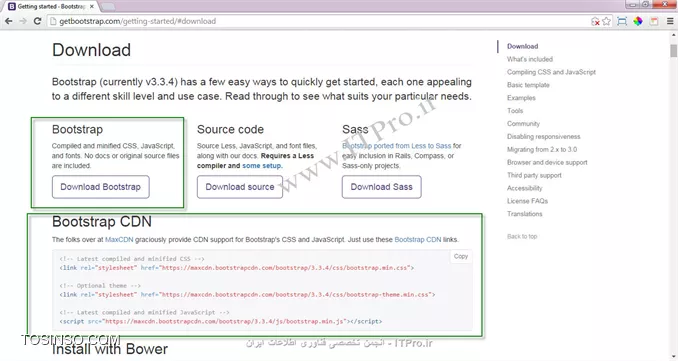Select the Getting started - Bootstrap tab
The height and width of the screenshot is (361, 678).
click(x=51, y=6)
